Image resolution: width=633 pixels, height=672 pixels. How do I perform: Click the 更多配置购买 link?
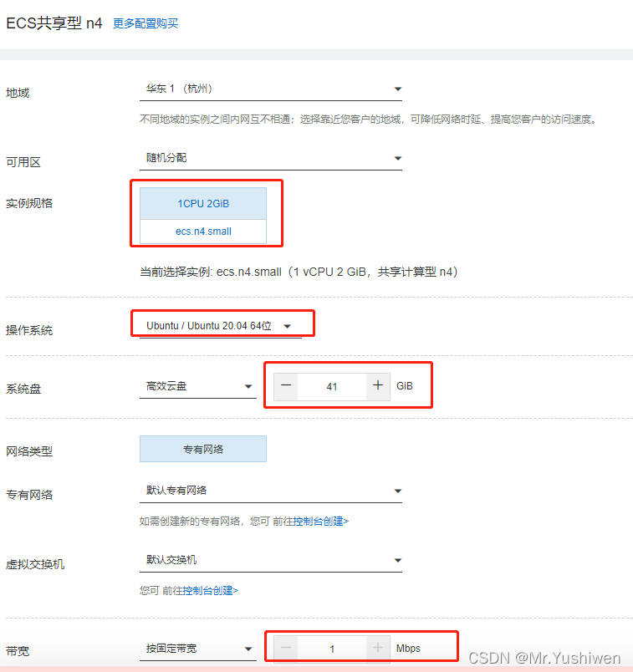click(145, 23)
